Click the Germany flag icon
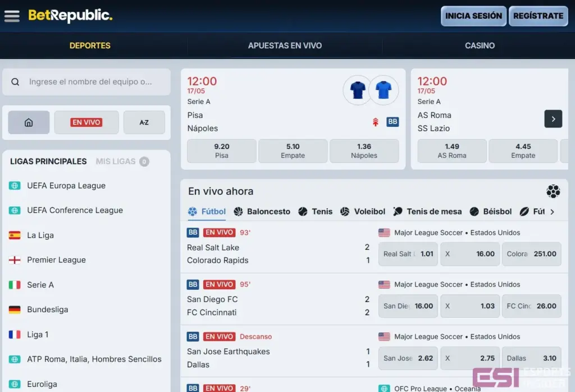575x392 pixels. coord(15,309)
